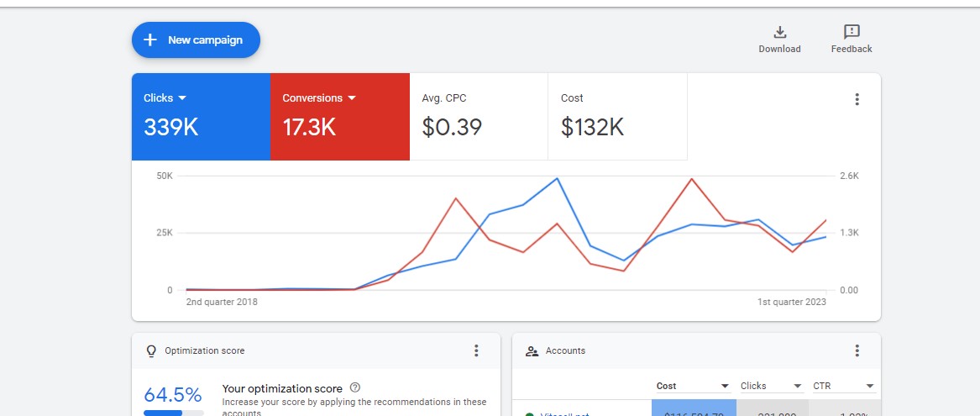Click the New campaign button
Viewport: 980px width, 416px height.
(x=196, y=40)
